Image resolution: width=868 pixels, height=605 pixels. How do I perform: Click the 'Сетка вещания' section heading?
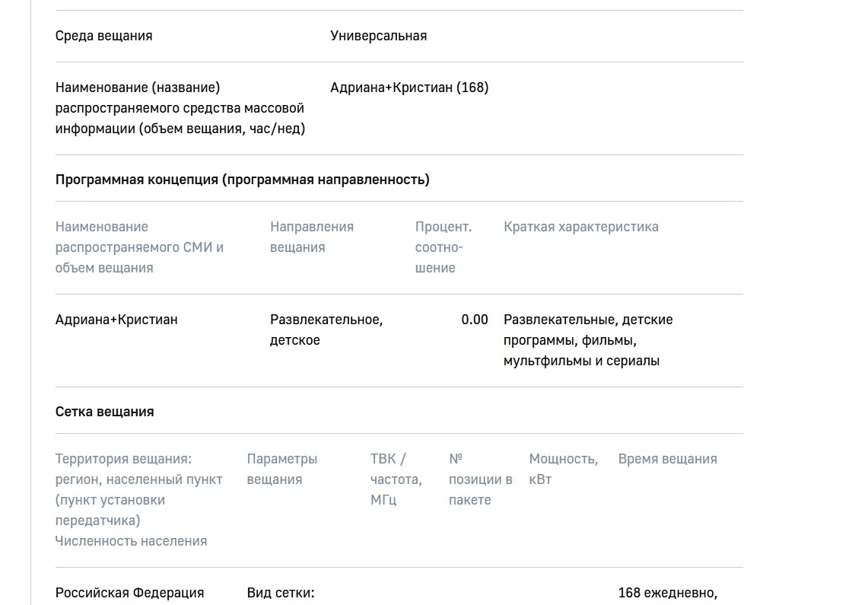[x=105, y=412]
